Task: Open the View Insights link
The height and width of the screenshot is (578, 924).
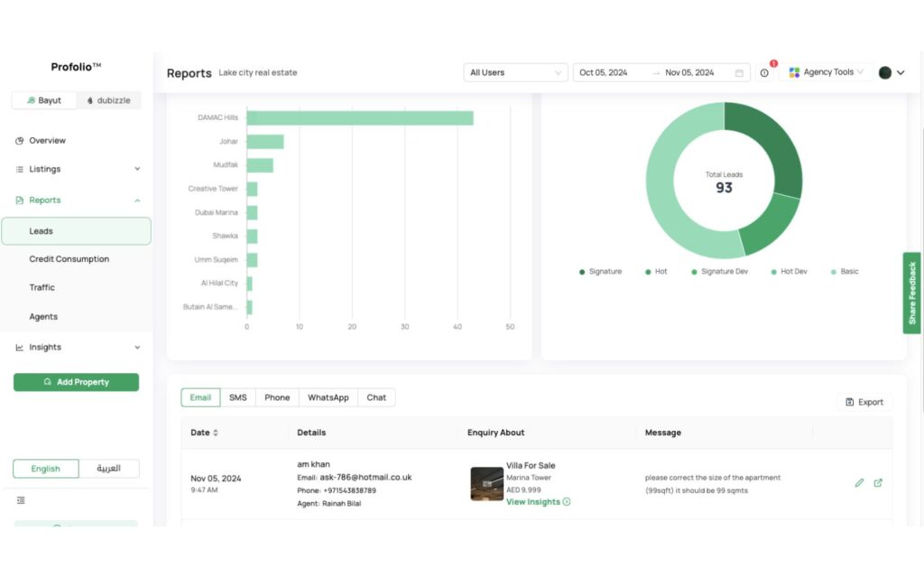Action: (538, 502)
